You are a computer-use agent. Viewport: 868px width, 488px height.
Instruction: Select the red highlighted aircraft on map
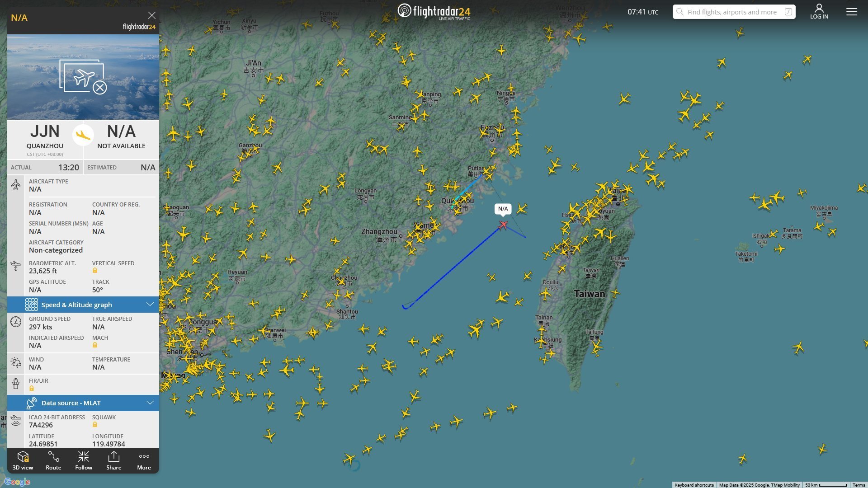[503, 225]
